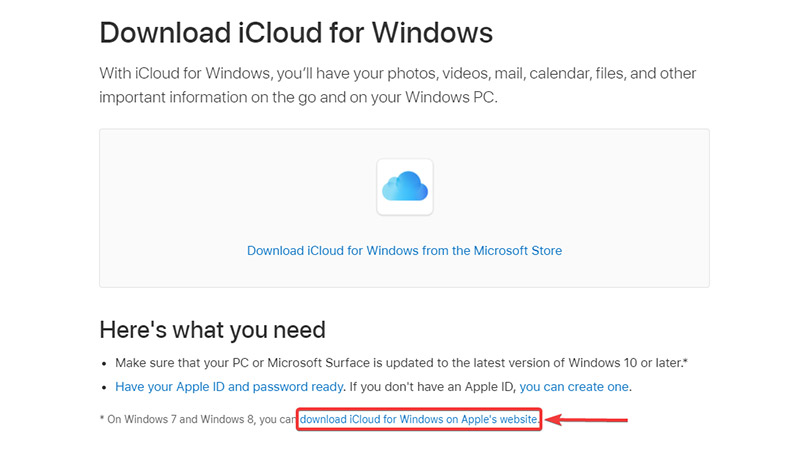Click the "Here's what you need" heading
800x450 pixels.
coord(212,330)
